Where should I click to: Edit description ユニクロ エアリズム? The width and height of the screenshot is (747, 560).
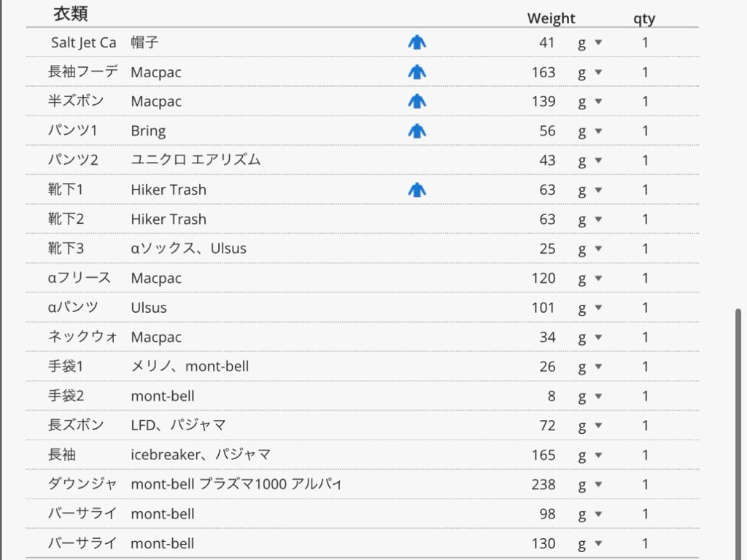[196, 160]
